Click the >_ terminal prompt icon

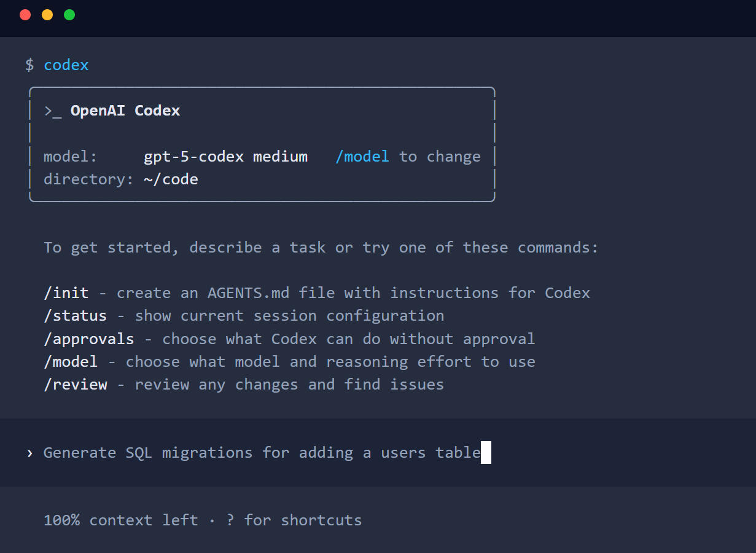[x=52, y=110]
